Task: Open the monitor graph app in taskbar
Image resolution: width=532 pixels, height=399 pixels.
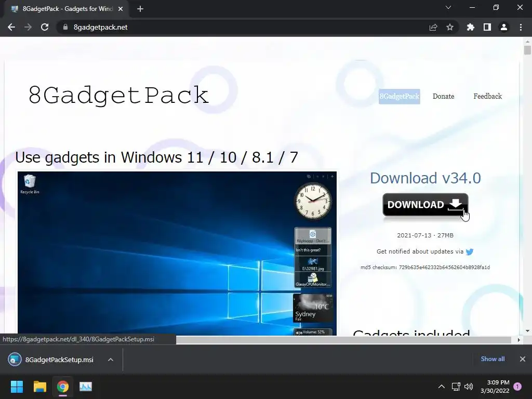Action: (x=86, y=387)
